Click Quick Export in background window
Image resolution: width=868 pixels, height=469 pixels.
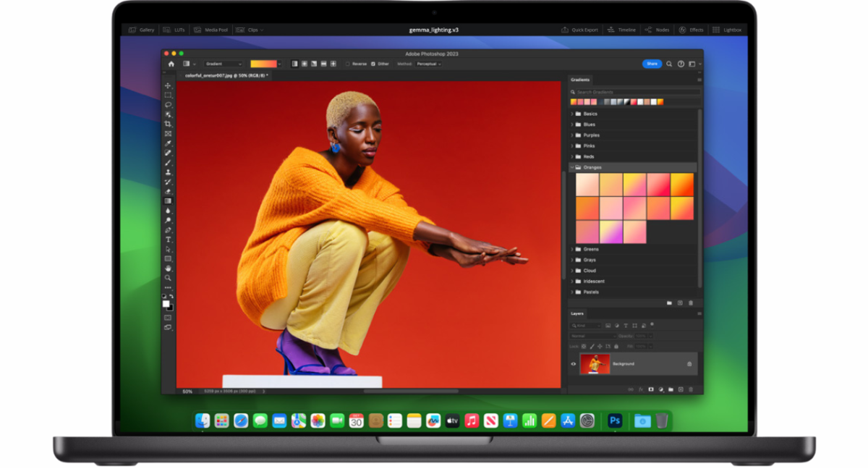[x=580, y=30]
